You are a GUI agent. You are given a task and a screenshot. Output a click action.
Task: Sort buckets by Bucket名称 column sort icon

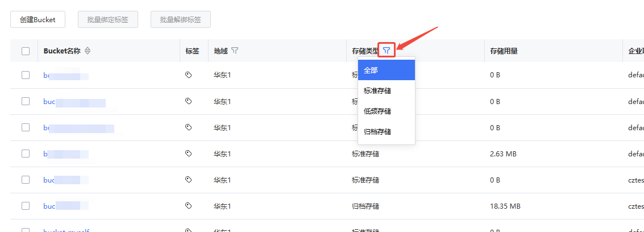tap(88, 51)
